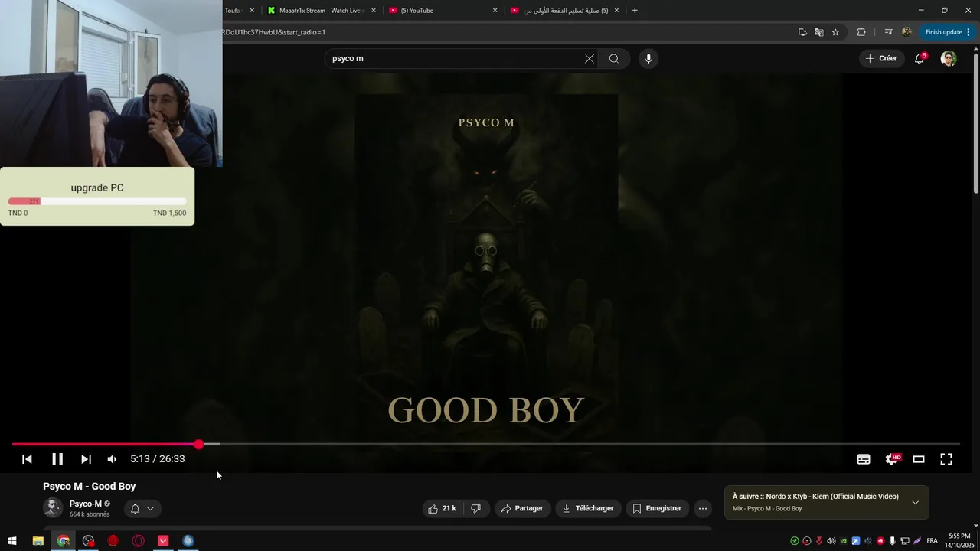Screen dimensions: 980x551
Task: Open a new browser tab
Action: click(635, 11)
